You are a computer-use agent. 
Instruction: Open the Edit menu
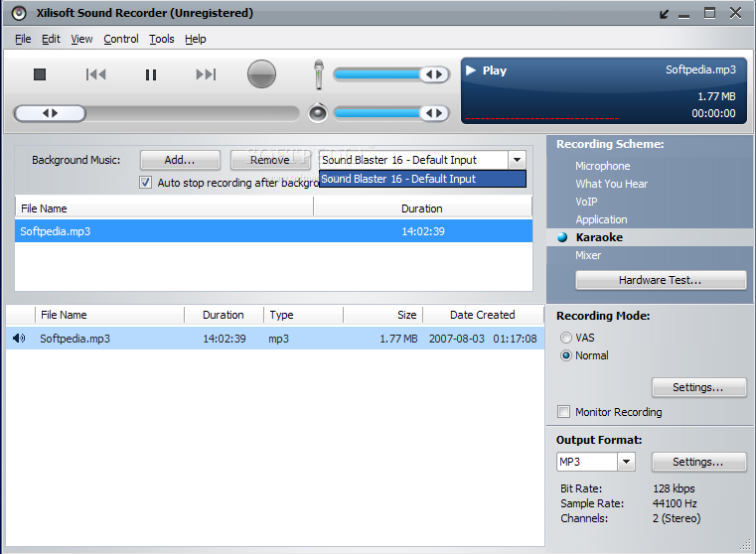tap(51, 39)
